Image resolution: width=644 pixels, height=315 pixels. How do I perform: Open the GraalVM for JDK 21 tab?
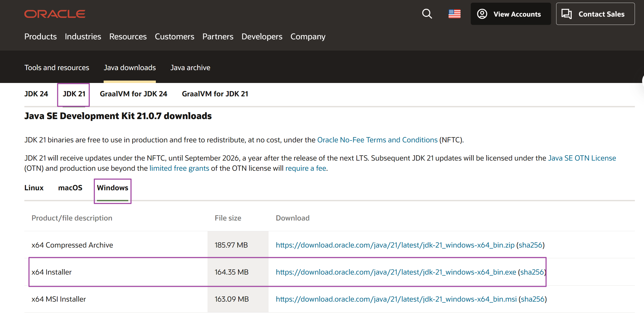pos(215,94)
